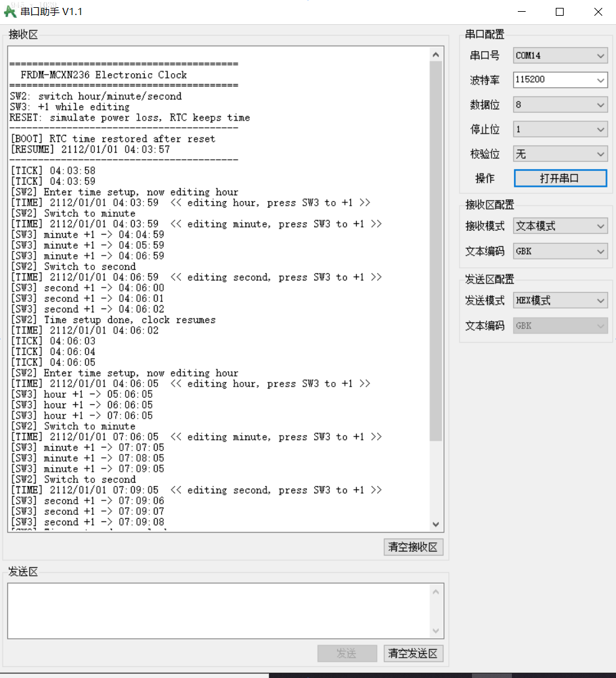Click the RESET: simulate power loss line
Image resolution: width=616 pixels, height=678 pixels.
(x=130, y=118)
